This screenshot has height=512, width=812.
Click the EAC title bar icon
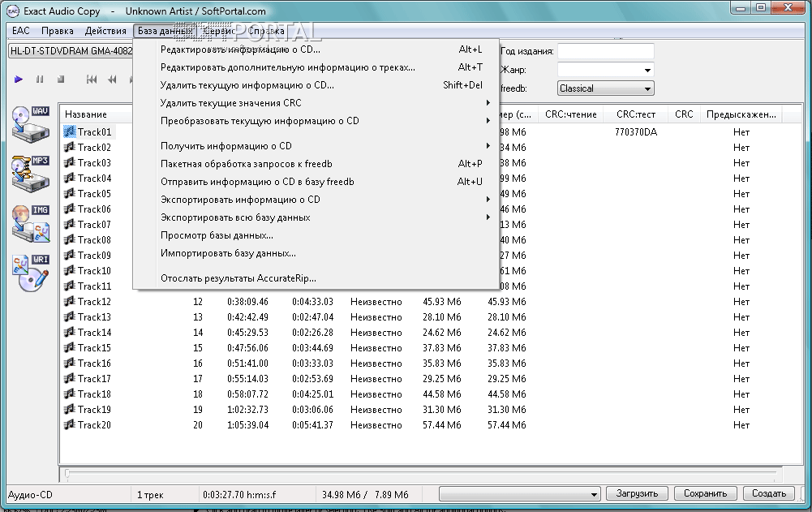(x=12, y=11)
